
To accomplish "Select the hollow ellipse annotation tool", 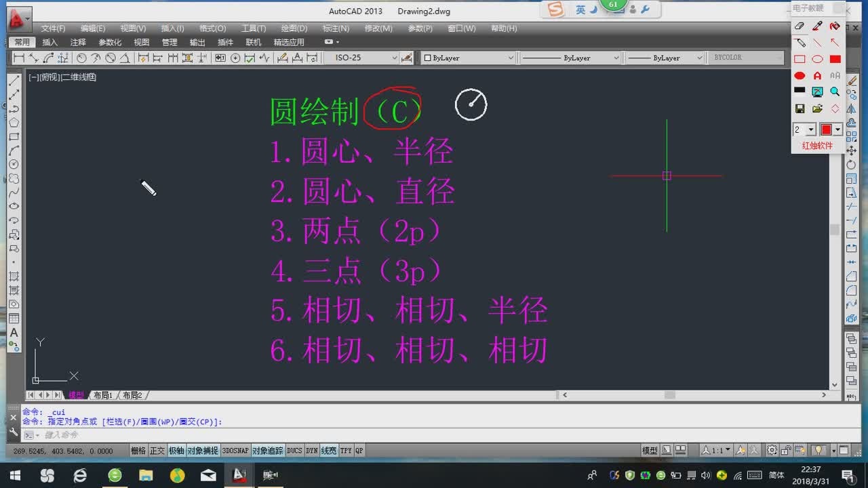I will (x=817, y=59).
